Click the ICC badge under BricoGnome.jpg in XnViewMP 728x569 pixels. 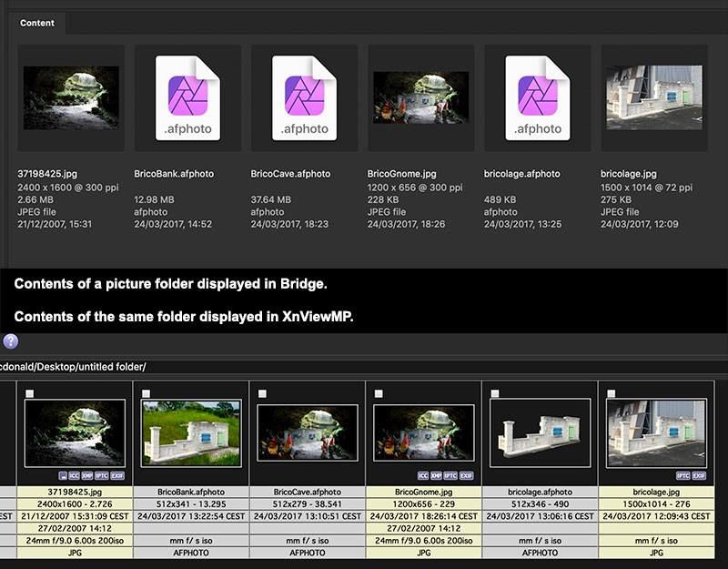(423, 475)
